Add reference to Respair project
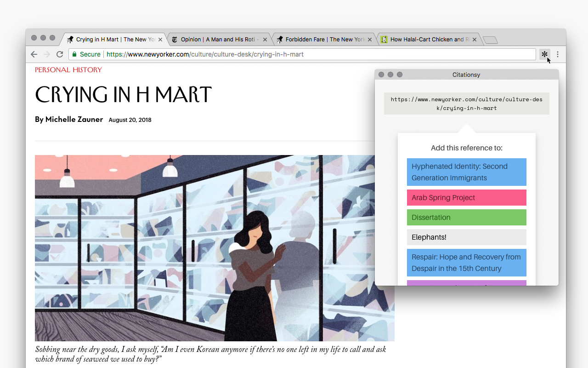The width and height of the screenshot is (588, 368). coord(466,263)
